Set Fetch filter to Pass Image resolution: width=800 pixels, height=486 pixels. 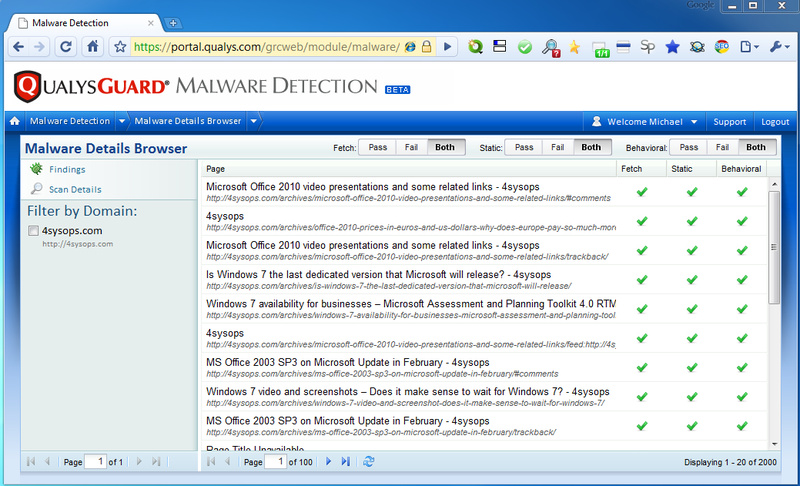coord(378,147)
